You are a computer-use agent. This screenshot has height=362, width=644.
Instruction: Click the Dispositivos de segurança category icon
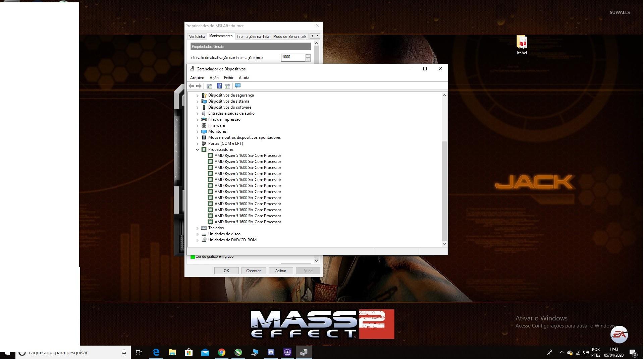(x=204, y=95)
